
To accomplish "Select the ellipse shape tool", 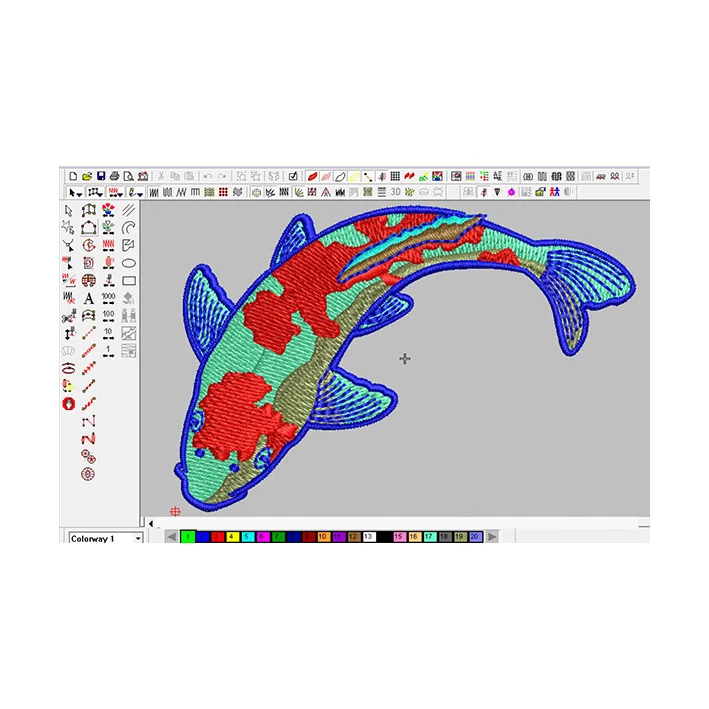I will pyautogui.click(x=129, y=263).
